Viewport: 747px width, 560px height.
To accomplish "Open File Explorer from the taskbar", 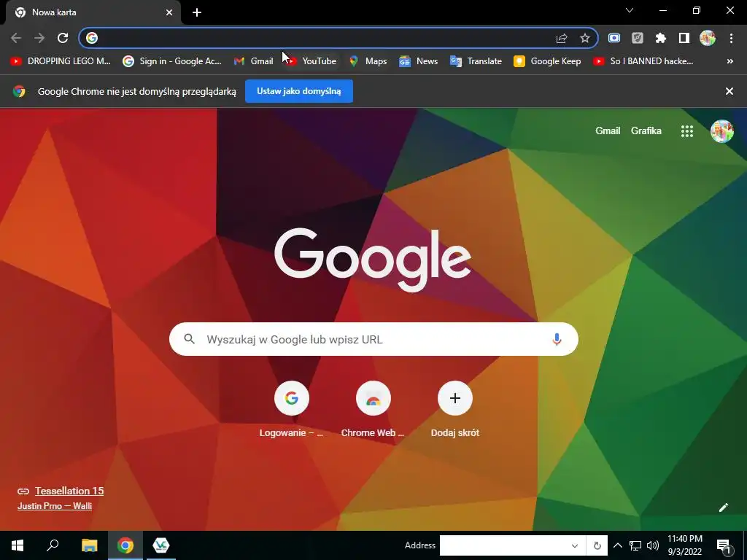I will [x=89, y=545].
